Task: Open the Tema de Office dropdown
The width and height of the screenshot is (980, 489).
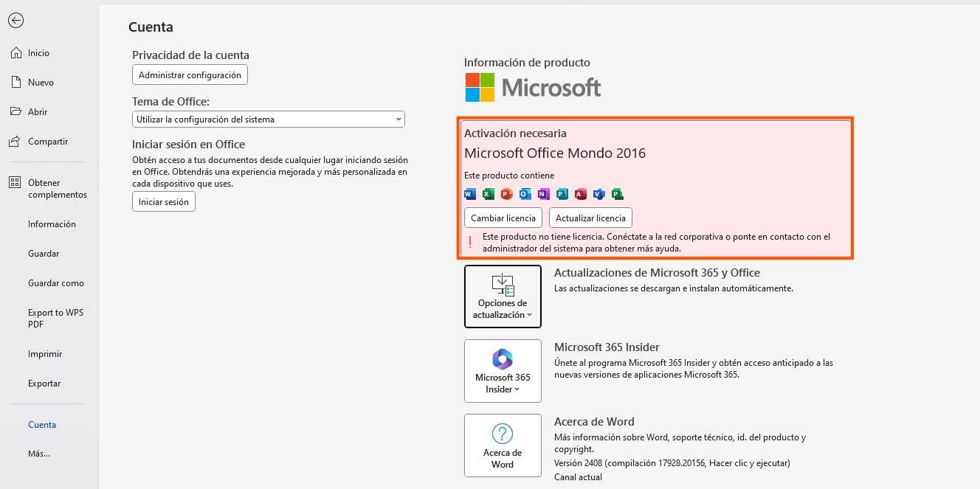Action: click(x=269, y=119)
